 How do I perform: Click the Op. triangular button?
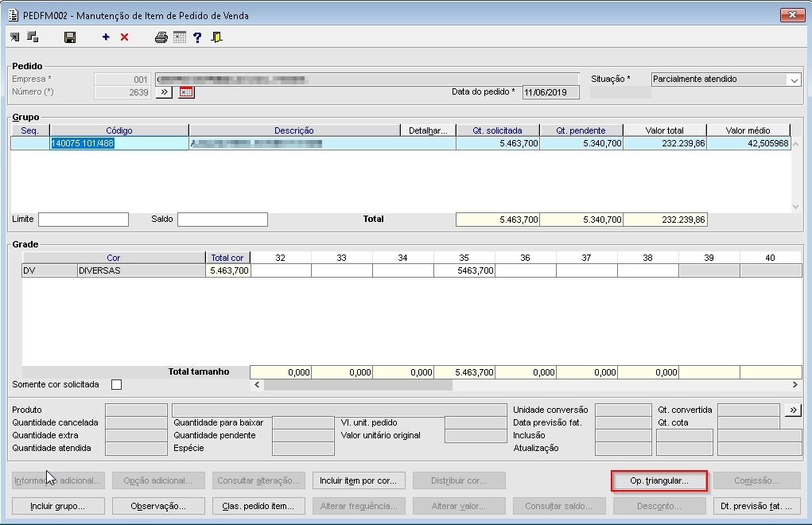[659, 481]
